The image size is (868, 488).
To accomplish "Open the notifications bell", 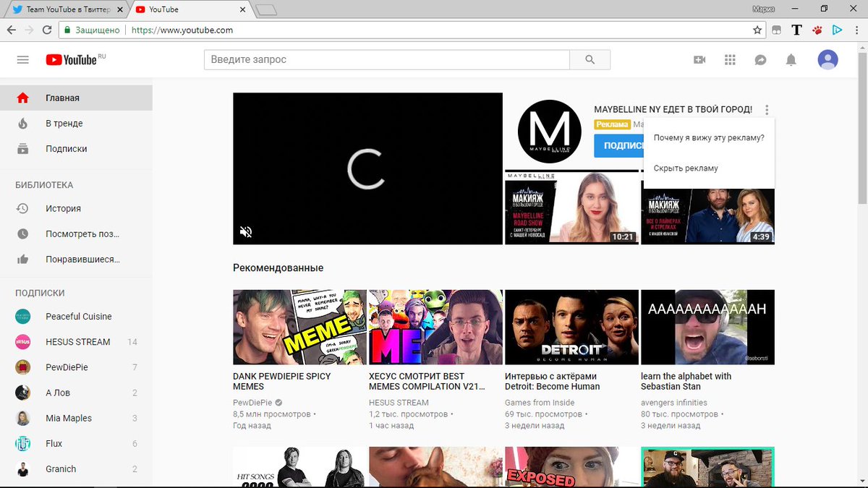I will (x=791, y=60).
